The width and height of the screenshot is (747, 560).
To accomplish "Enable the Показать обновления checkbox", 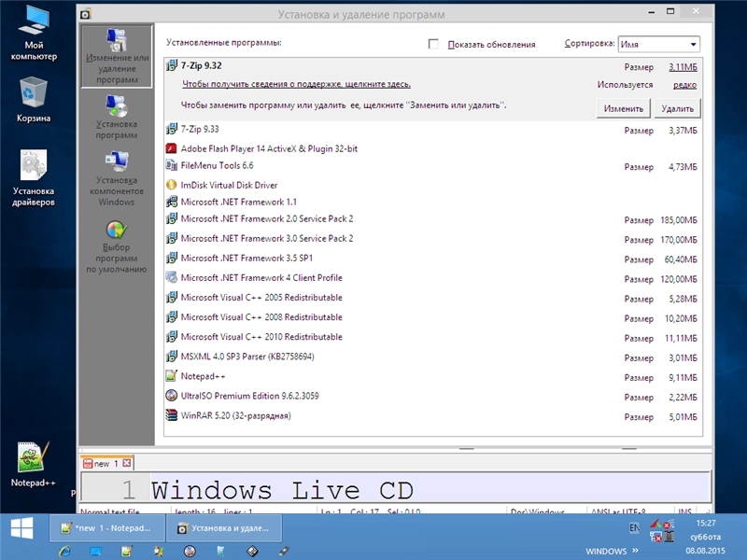I will pos(433,44).
